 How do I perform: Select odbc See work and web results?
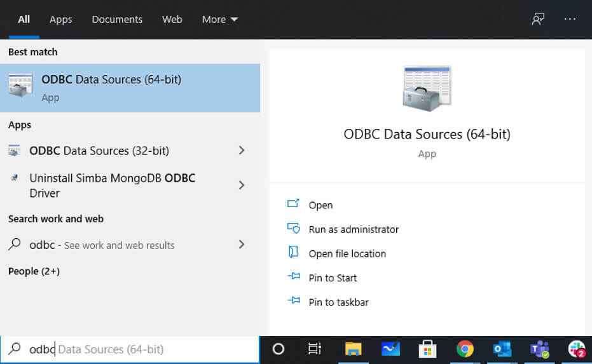tap(130, 245)
